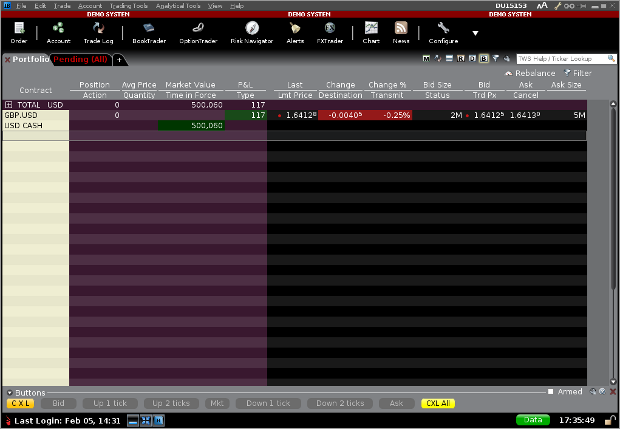Click the CXL button
Image resolution: width=620 pixels, height=429 pixels.
[x=20, y=403]
